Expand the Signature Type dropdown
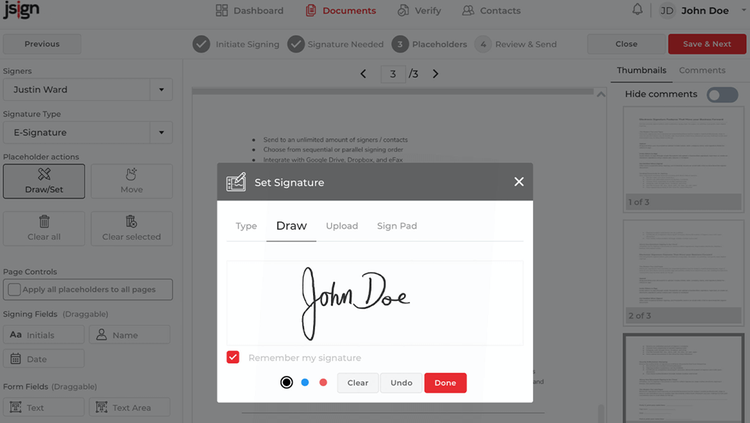750x423 pixels. (x=161, y=133)
